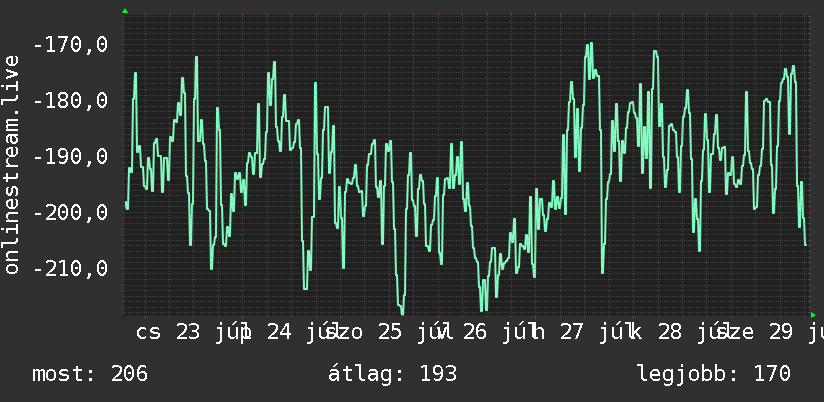Select the -200,0 y-axis label

pyautogui.click(x=70, y=213)
